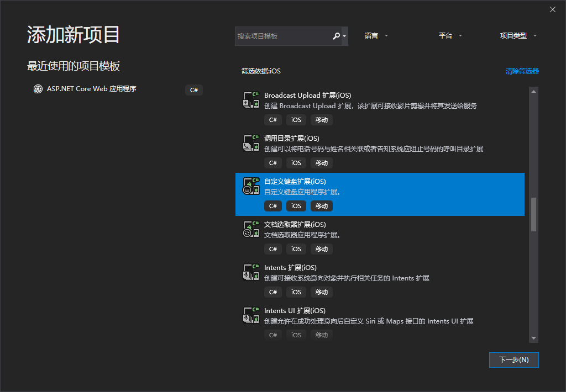
Task: Click the 移动 tag under Broadcast Upload 扩展
Action: tap(321, 119)
